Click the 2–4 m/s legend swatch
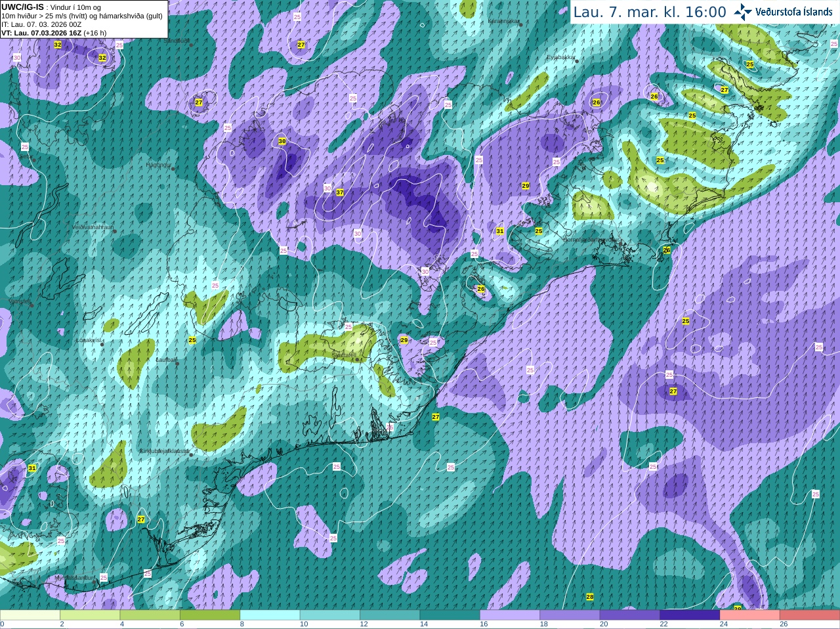 (x=90, y=615)
